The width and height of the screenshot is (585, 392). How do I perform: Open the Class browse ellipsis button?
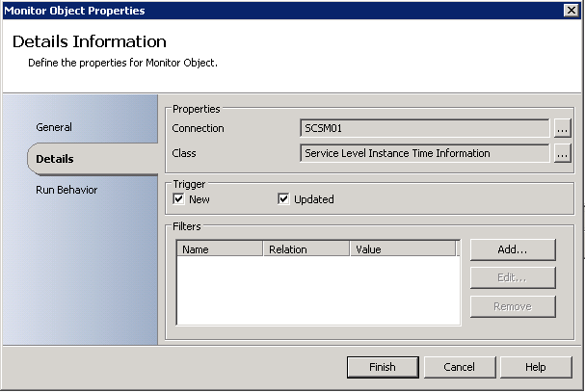point(563,153)
